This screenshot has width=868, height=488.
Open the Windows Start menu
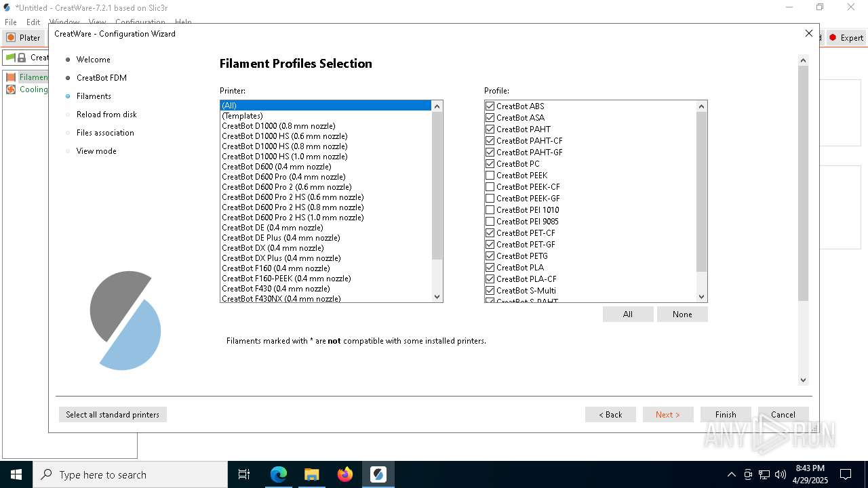coord(16,474)
